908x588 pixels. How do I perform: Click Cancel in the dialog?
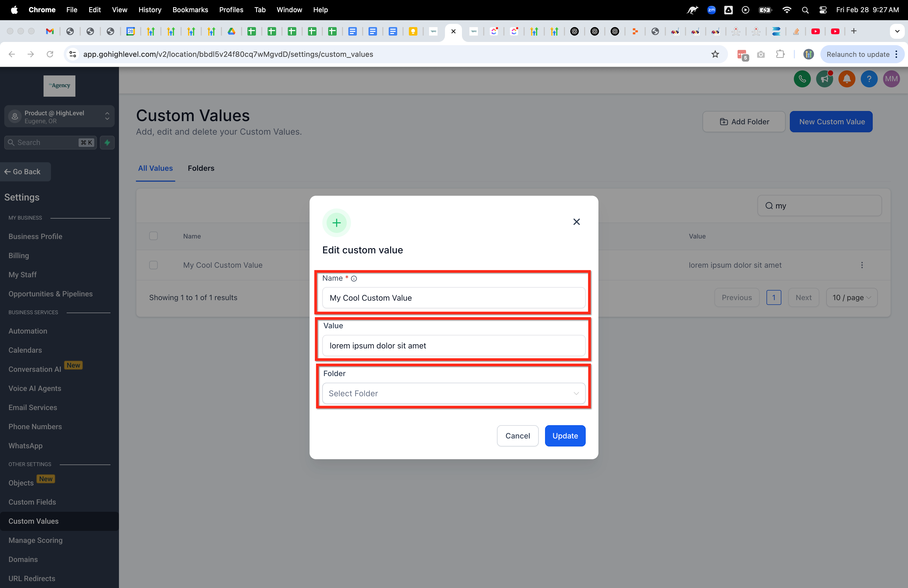click(x=517, y=435)
